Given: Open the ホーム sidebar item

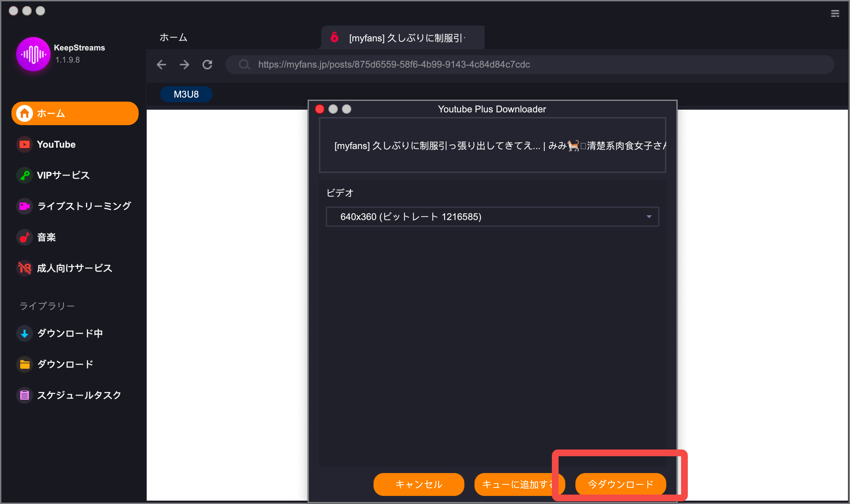Looking at the screenshot, I should tap(75, 113).
